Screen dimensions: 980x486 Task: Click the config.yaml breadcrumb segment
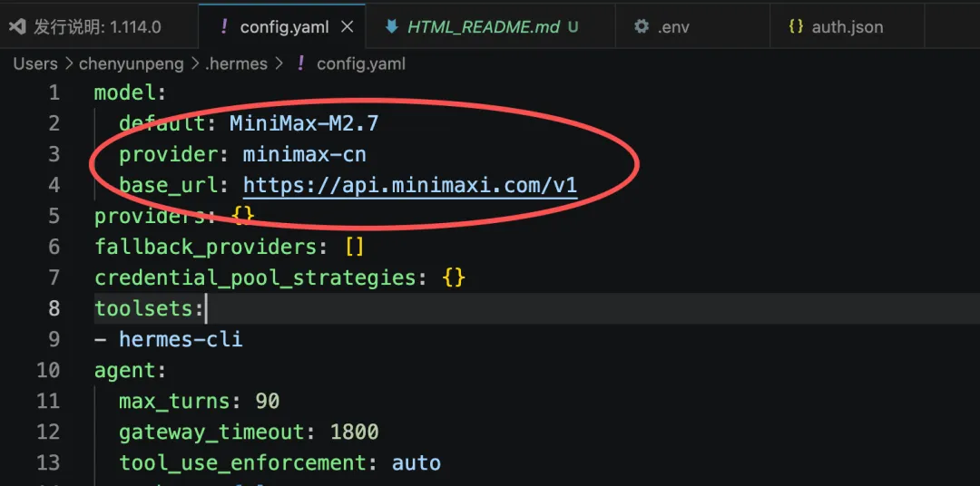tap(360, 63)
